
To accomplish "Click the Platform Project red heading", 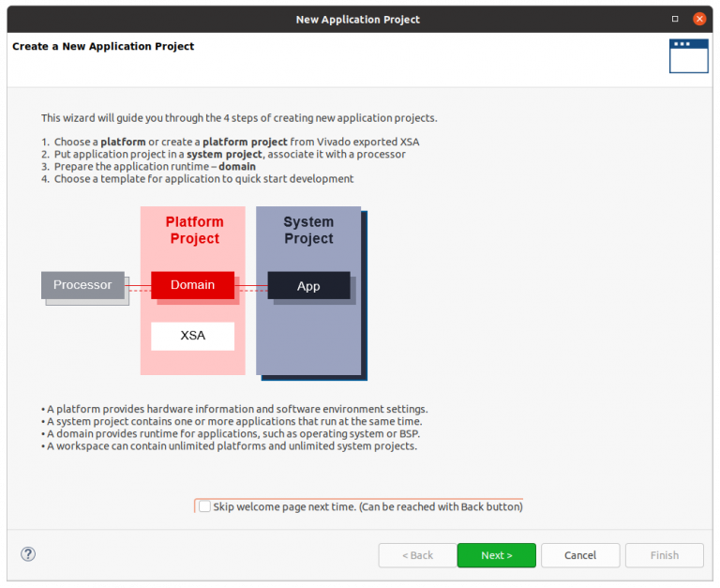I will point(194,231).
